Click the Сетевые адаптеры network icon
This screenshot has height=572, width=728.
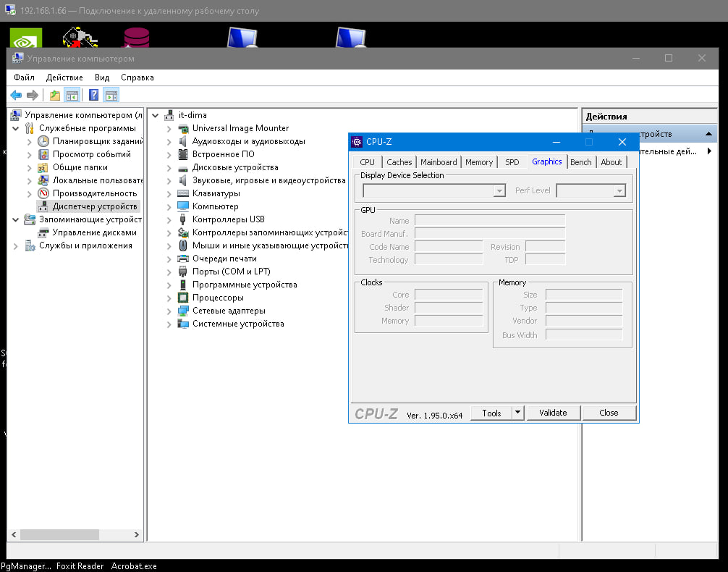point(183,311)
